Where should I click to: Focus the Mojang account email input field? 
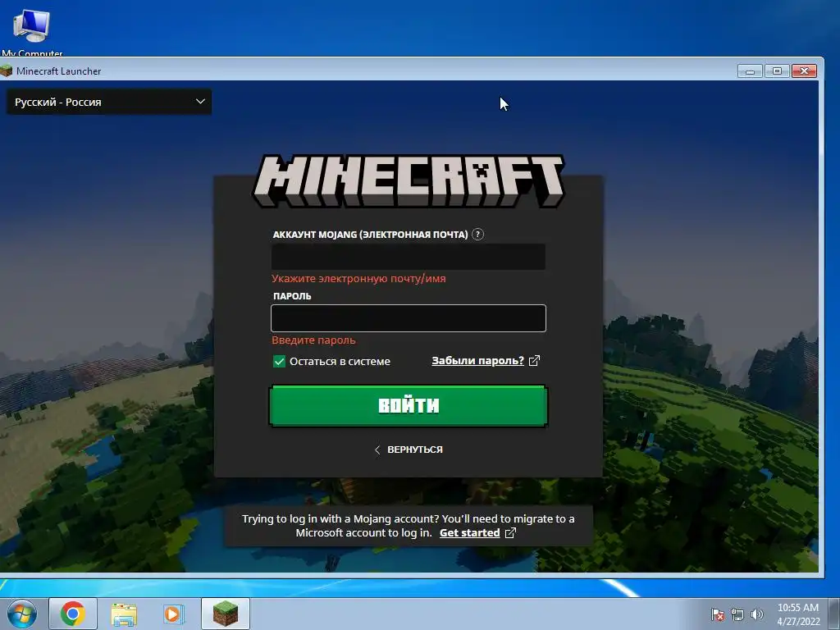[x=409, y=257]
